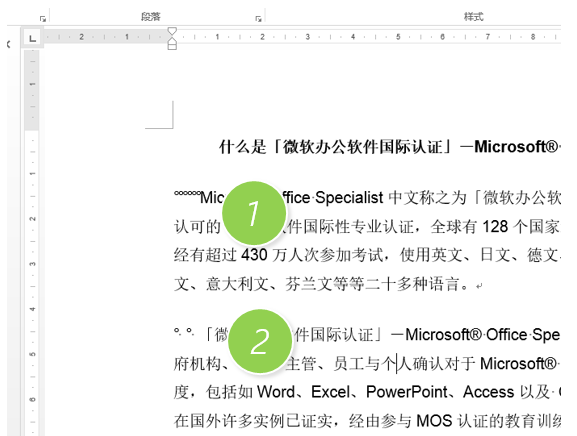The image size is (577, 436).
Task: Click text 意大利文 in the document
Action: coord(237,284)
